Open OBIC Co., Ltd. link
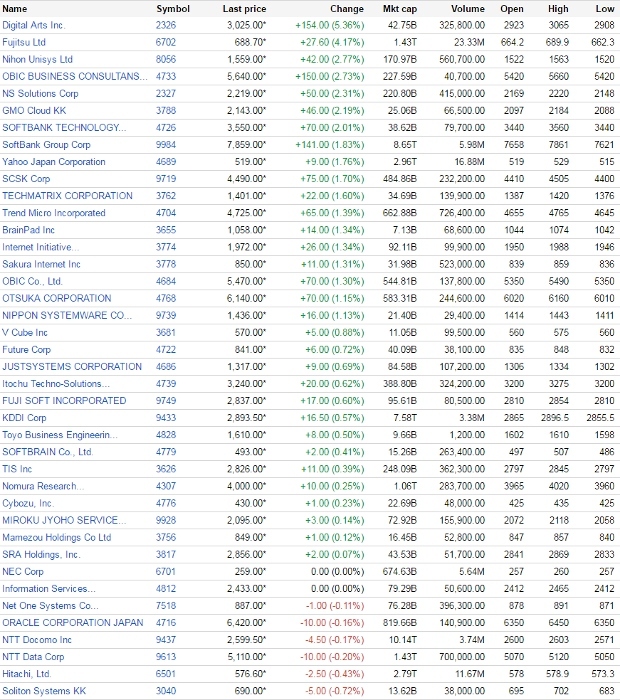 pos(32,281)
